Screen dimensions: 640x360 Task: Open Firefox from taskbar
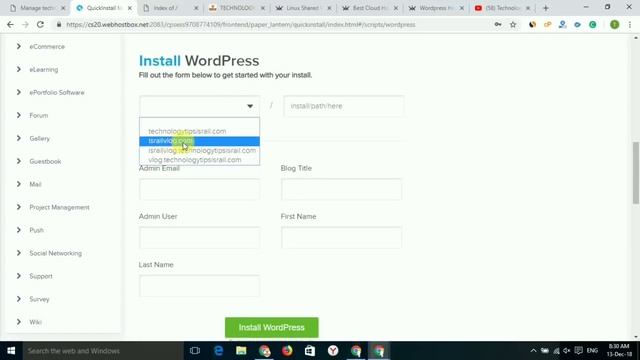(287, 351)
